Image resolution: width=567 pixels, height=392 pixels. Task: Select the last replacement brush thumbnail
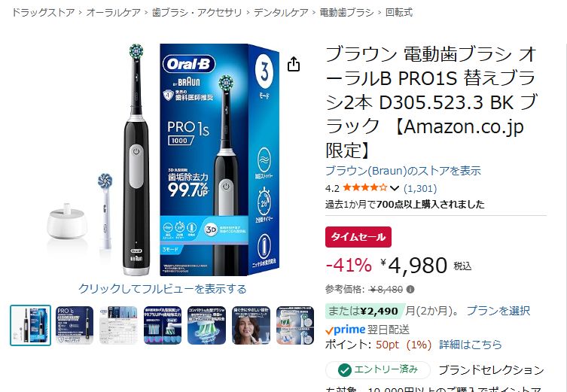point(295,325)
